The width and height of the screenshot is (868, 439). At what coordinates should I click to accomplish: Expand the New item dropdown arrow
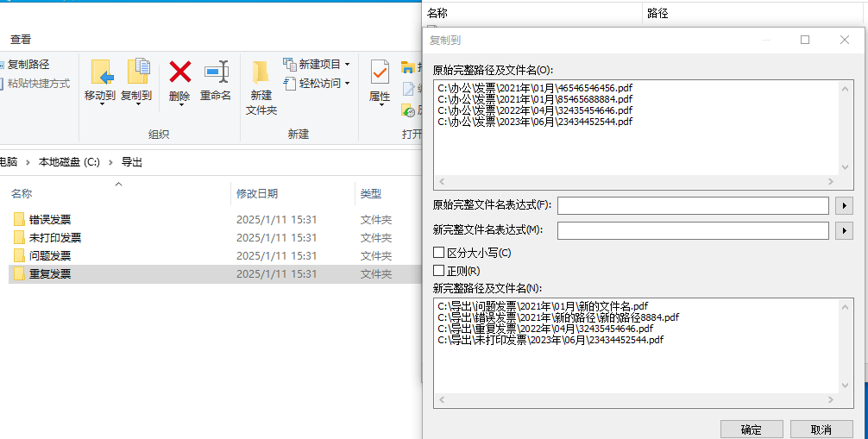[347, 65]
